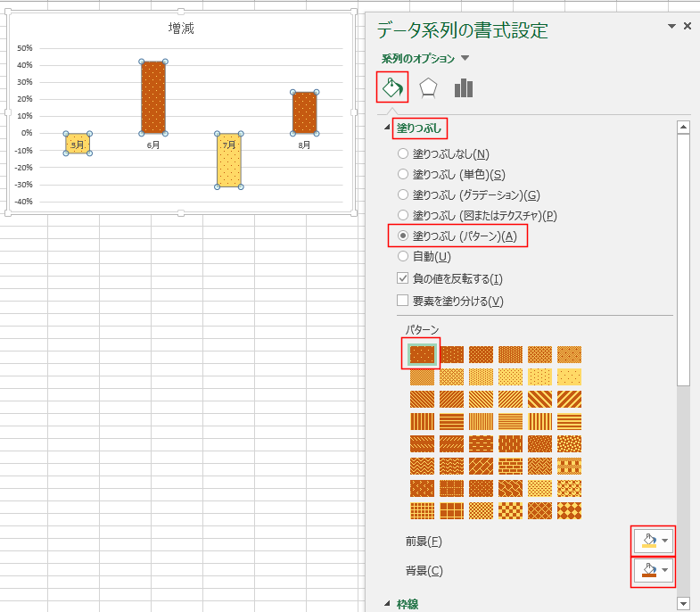Close the データ系列の書式設定 pane
The image size is (700, 612).
coord(688,27)
